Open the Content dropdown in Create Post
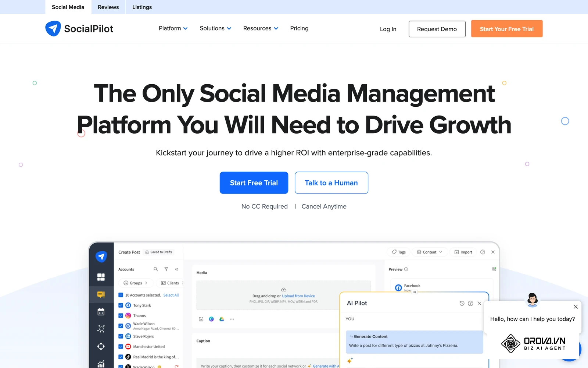 tap(429, 252)
